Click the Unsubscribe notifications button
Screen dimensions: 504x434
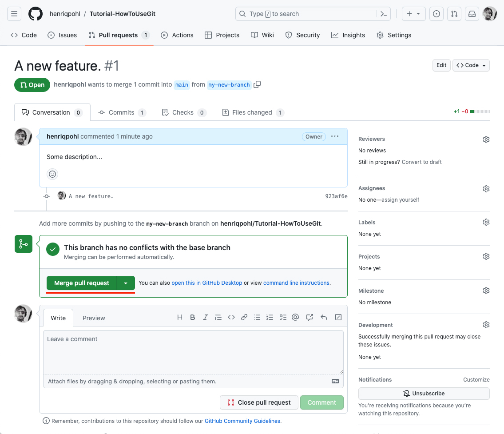pyautogui.click(x=424, y=394)
